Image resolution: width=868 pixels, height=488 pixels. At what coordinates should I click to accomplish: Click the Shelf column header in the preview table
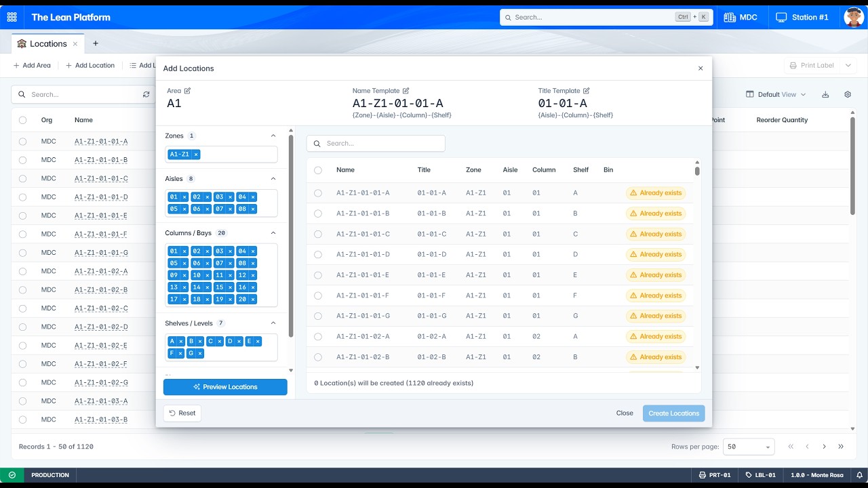pos(580,170)
